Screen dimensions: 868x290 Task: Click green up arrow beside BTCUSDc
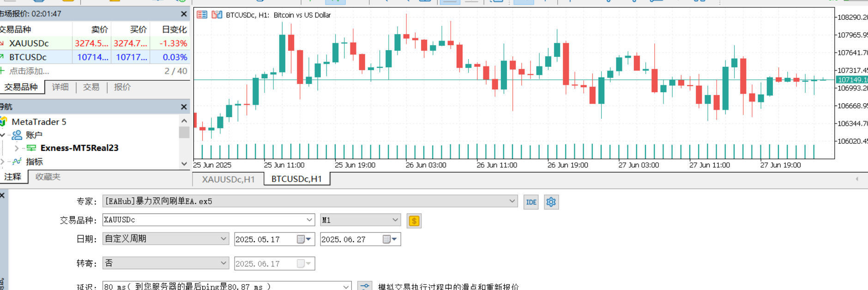click(x=2, y=57)
